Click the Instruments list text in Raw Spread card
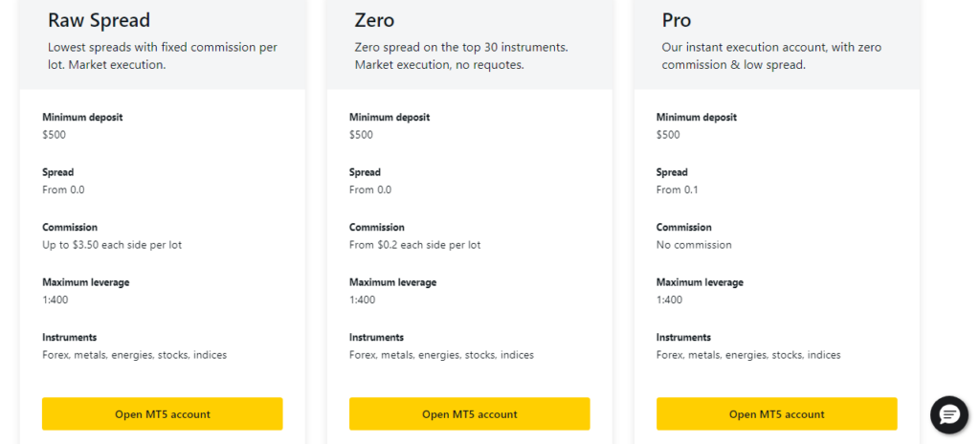 click(134, 355)
